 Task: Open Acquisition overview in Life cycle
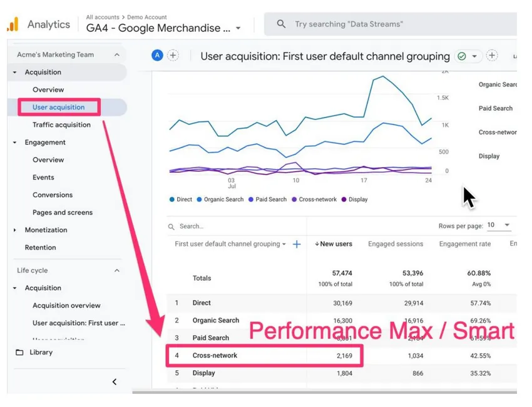click(x=66, y=306)
